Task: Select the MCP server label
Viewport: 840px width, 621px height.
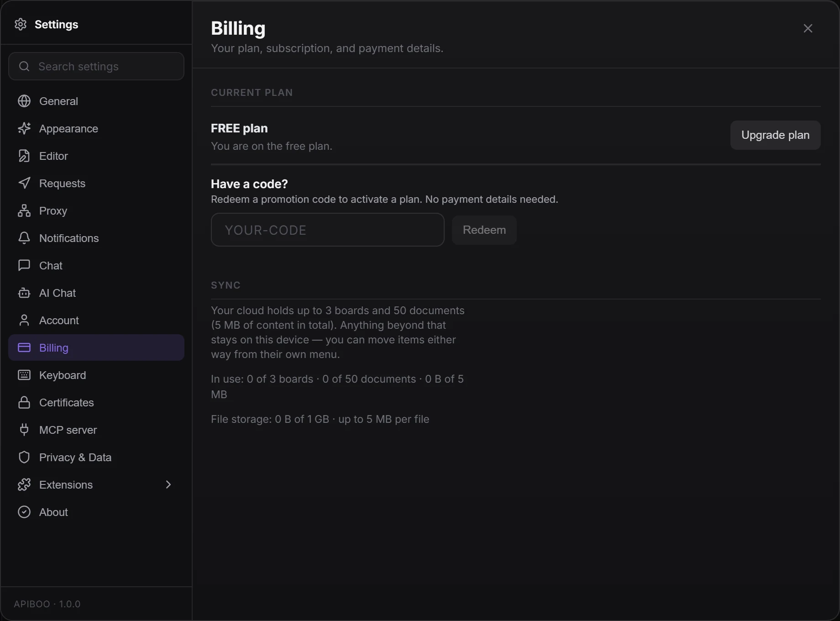Action: click(68, 430)
